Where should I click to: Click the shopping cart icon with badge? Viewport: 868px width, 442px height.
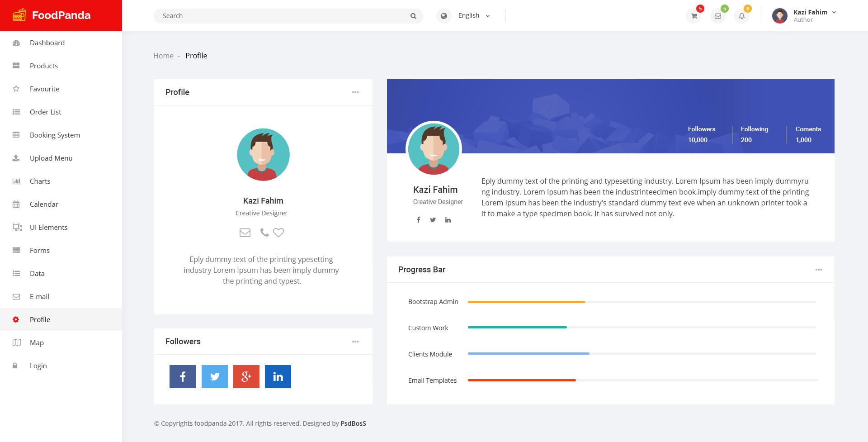693,15
